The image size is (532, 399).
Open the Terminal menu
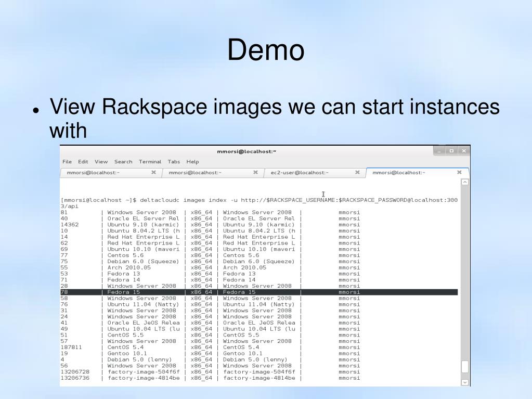(x=150, y=162)
